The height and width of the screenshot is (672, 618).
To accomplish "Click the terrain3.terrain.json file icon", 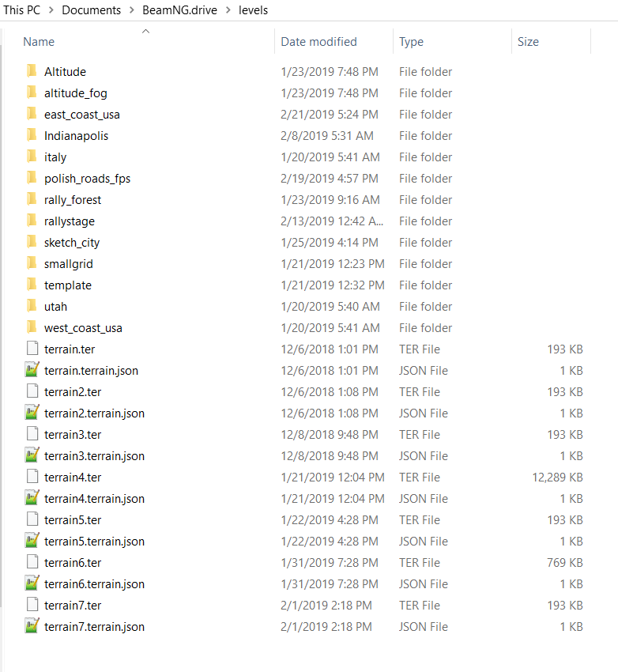I will pyautogui.click(x=32, y=455).
